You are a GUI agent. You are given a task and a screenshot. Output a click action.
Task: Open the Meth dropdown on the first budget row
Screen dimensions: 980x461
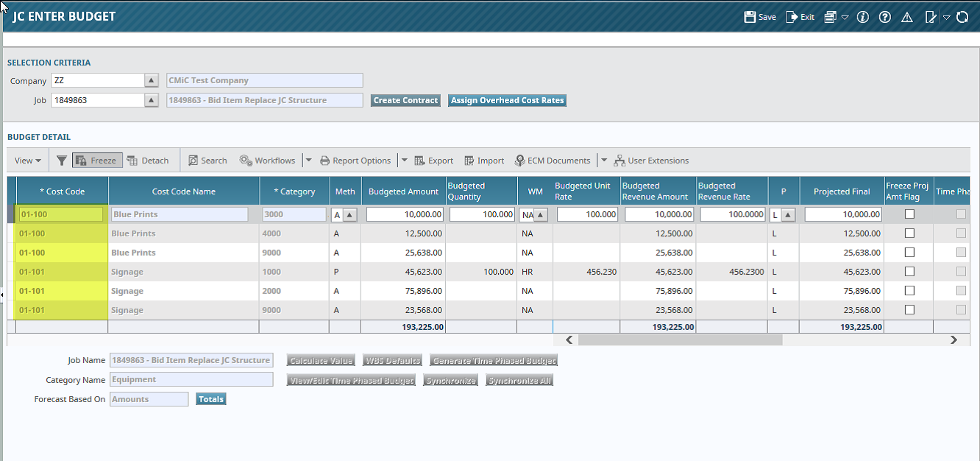coord(352,214)
